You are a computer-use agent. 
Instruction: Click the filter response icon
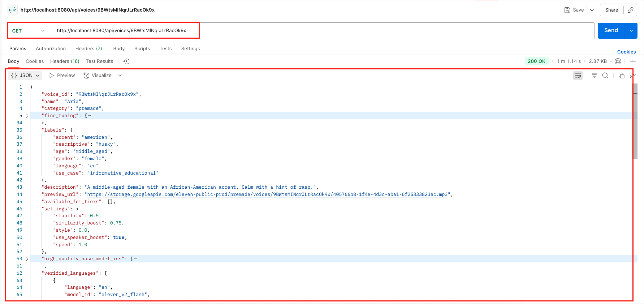click(594, 75)
